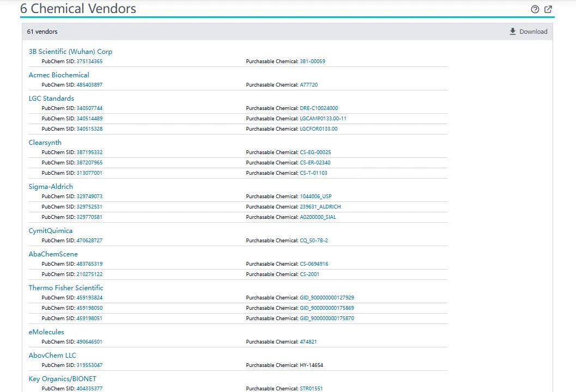This screenshot has width=576, height=392.
Task: Open PubChem SID 387195332
Action: tap(89, 152)
